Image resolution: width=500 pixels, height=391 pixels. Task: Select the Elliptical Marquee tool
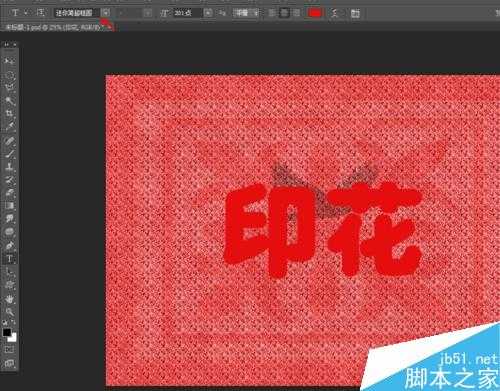(9, 75)
